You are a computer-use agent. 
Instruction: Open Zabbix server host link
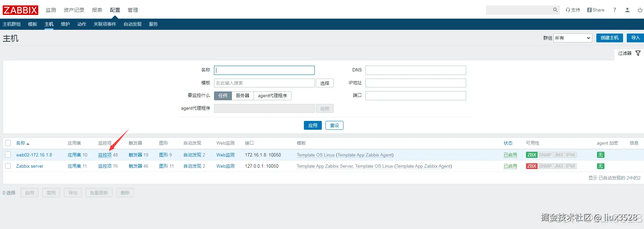30,166
